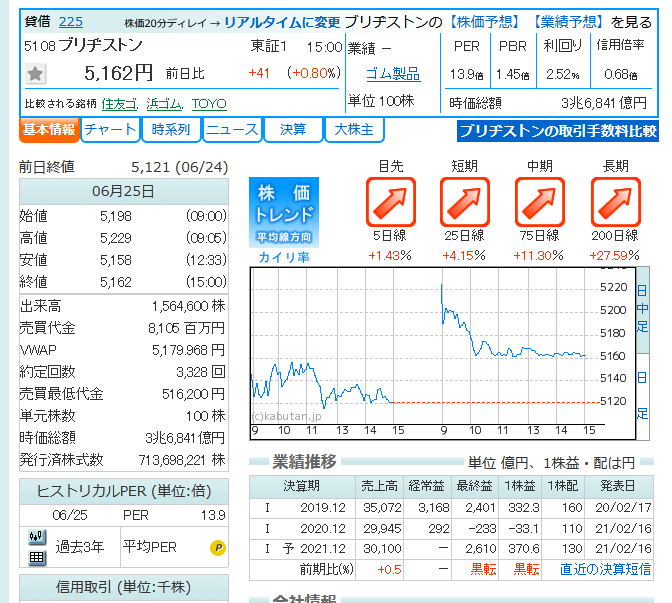
Task: Open the 時系列 tab
Action: click(x=171, y=129)
